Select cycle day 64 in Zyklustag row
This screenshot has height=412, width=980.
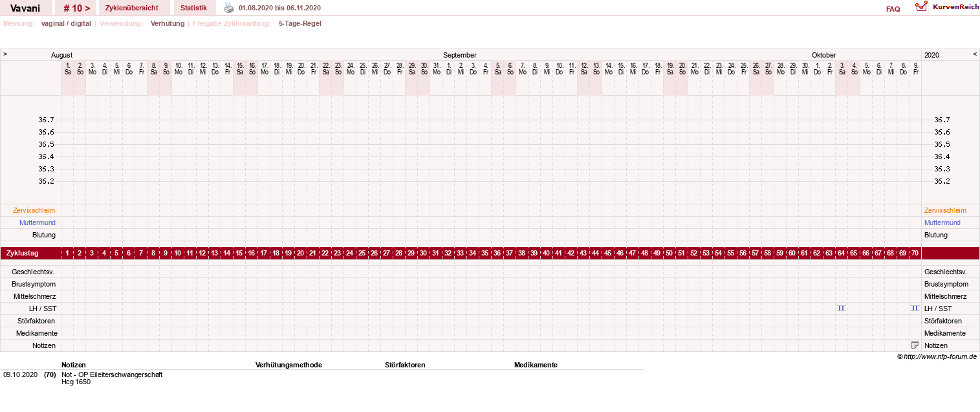(x=842, y=253)
